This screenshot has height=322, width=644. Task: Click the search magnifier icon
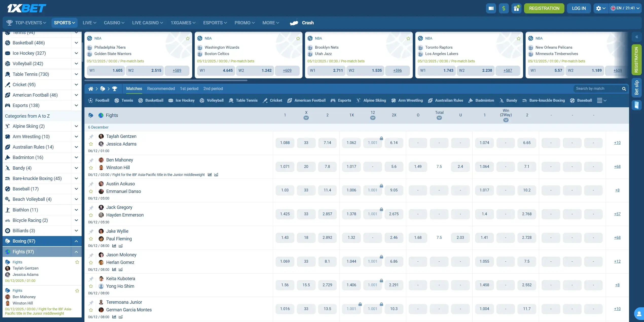[x=624, y=89]
